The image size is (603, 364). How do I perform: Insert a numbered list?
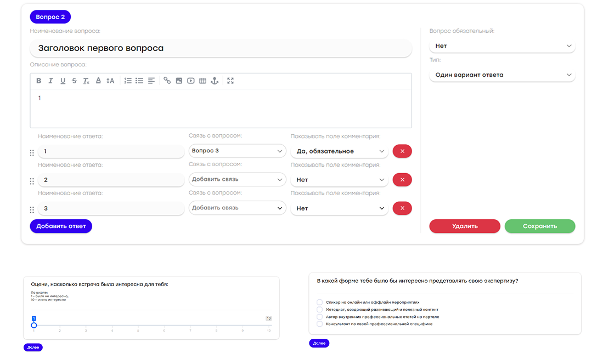pos(128,81)
